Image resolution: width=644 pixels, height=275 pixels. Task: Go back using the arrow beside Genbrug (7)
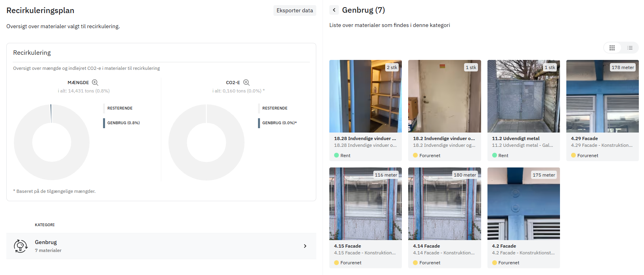334,10
